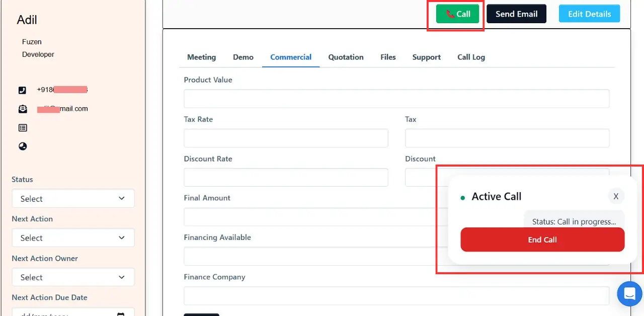Click the Next Action Due Date field
This screenshot has height=316, width=644.
point(73,312)
